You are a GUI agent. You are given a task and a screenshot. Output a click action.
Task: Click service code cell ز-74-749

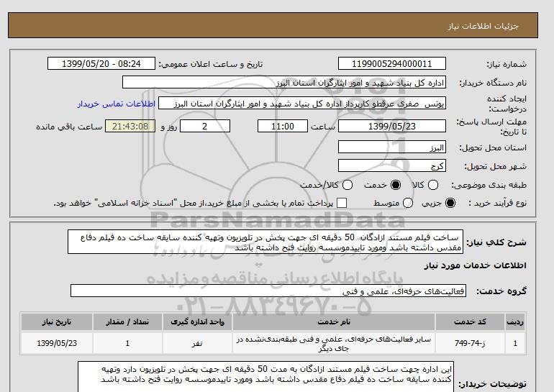tap(470, 343)
